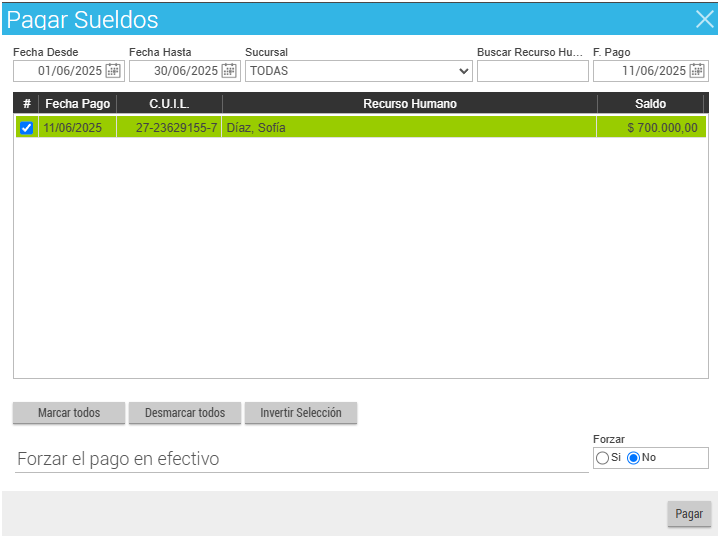Select the No radio under Forzar
Screen dimensions: 720x538
click(x=633, y=457)
